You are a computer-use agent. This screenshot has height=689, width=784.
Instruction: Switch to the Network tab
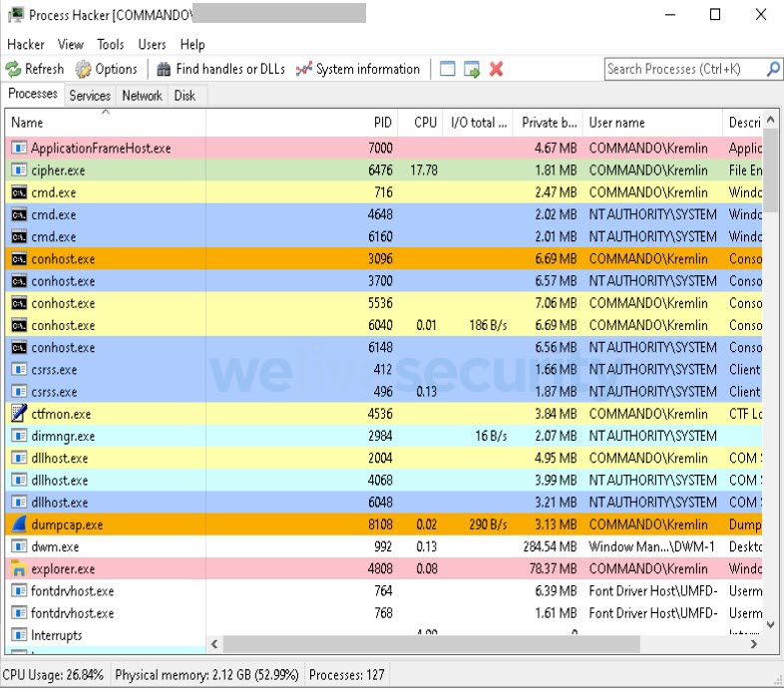[142, 96]
